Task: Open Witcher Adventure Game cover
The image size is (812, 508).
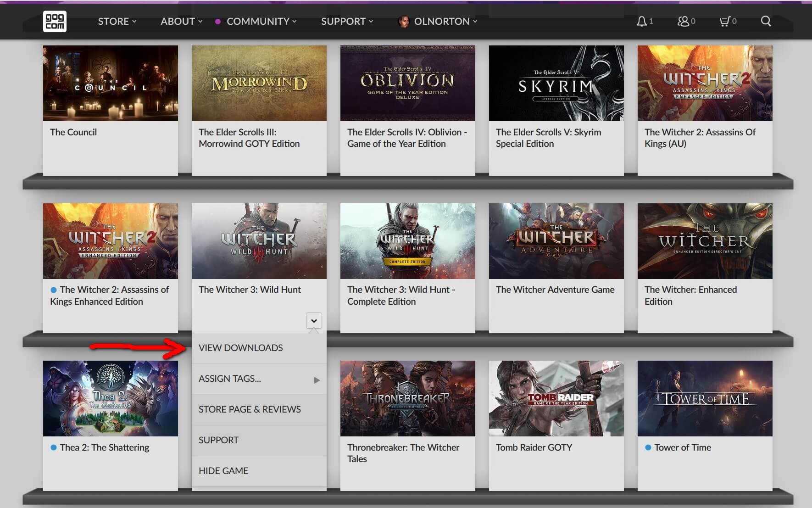Action: [556, 241]
